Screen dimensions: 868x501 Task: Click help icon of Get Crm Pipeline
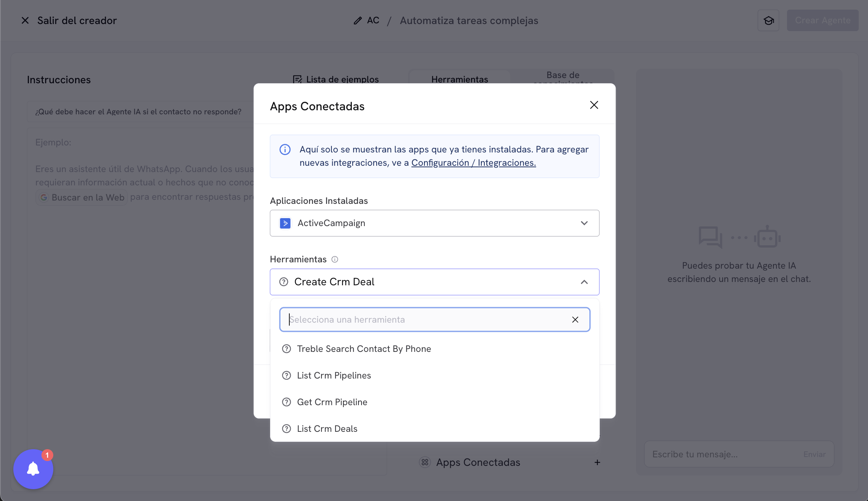click(x=286, y=402)
